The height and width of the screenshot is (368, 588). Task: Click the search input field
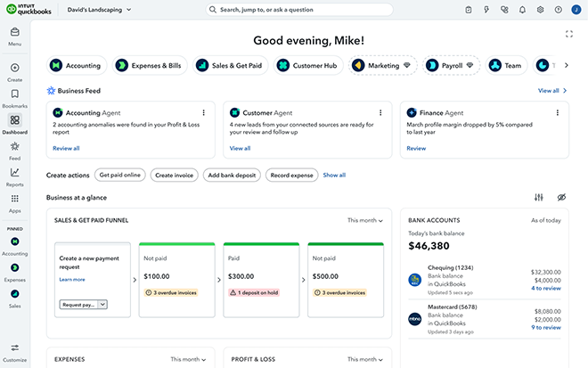coord(299,10)
